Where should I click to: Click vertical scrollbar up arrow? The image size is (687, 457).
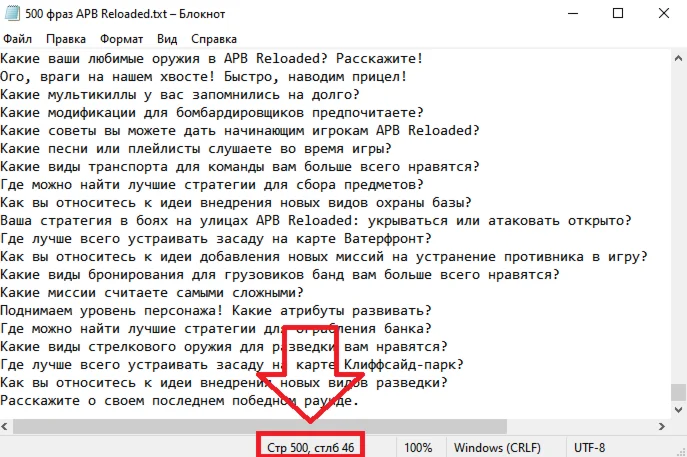point(678,58)
